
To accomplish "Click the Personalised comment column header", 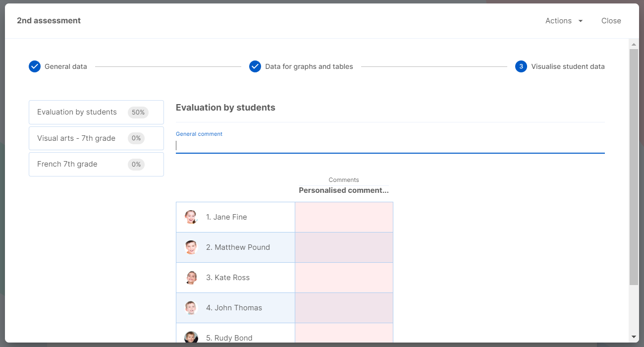I will (344, 190).
